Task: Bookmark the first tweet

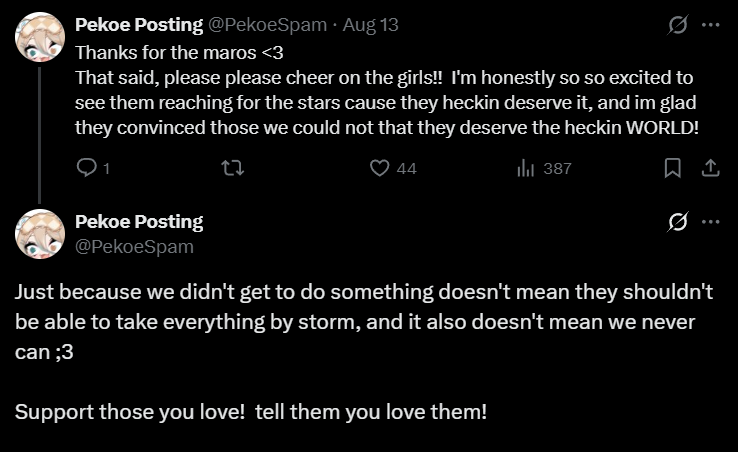Action: tap(673, 168)
